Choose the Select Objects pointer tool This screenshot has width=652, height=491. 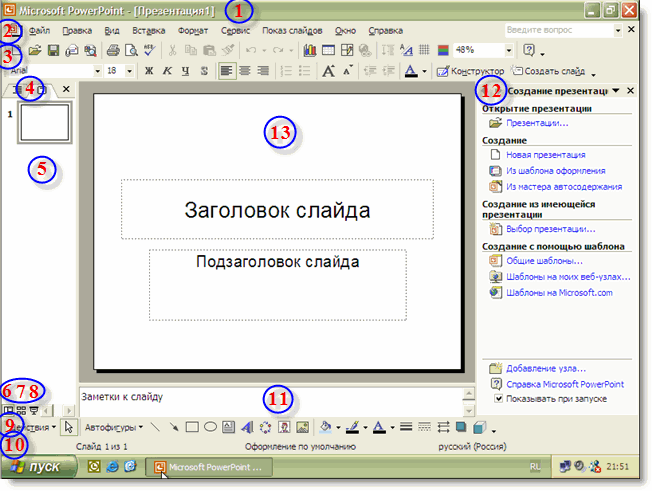(x=69, y=427)
